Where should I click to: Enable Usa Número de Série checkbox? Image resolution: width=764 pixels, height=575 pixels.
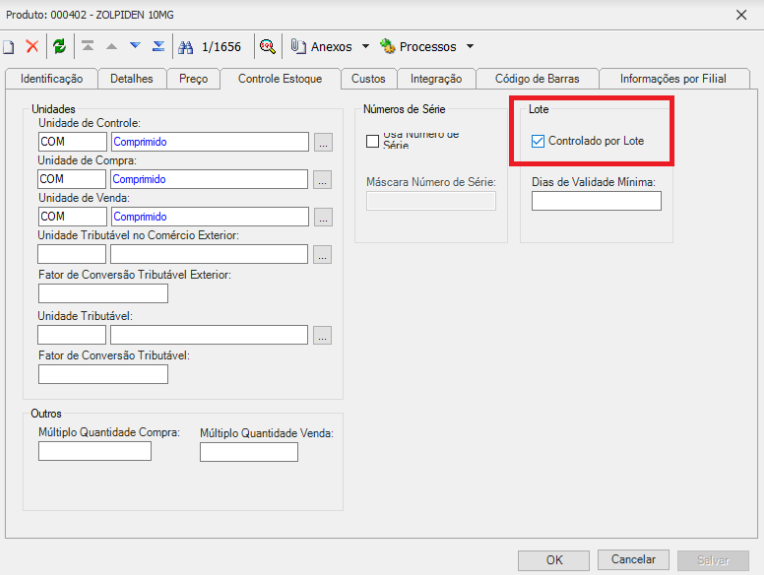pos(373,141)
